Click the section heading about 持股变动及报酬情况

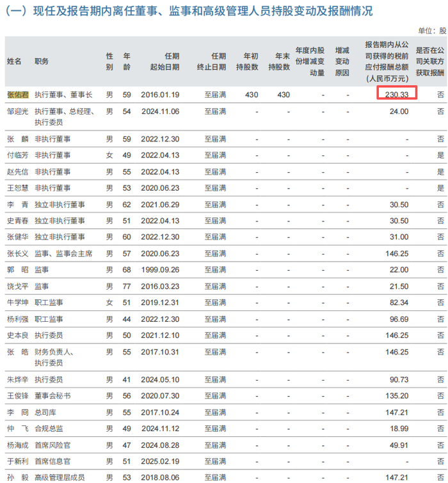(189, 11)
